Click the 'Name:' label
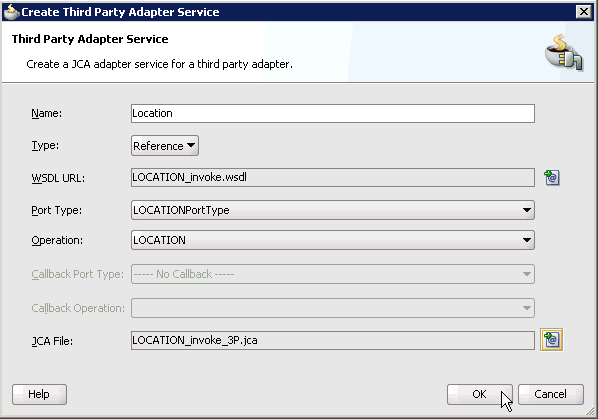Viewport: 598px width, 419px height. (47, 113)
